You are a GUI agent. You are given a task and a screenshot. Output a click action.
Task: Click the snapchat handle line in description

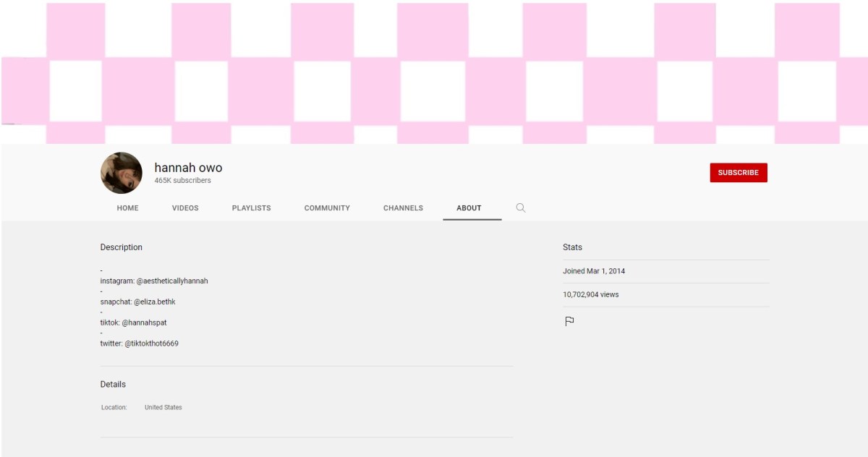click(137, 302)
